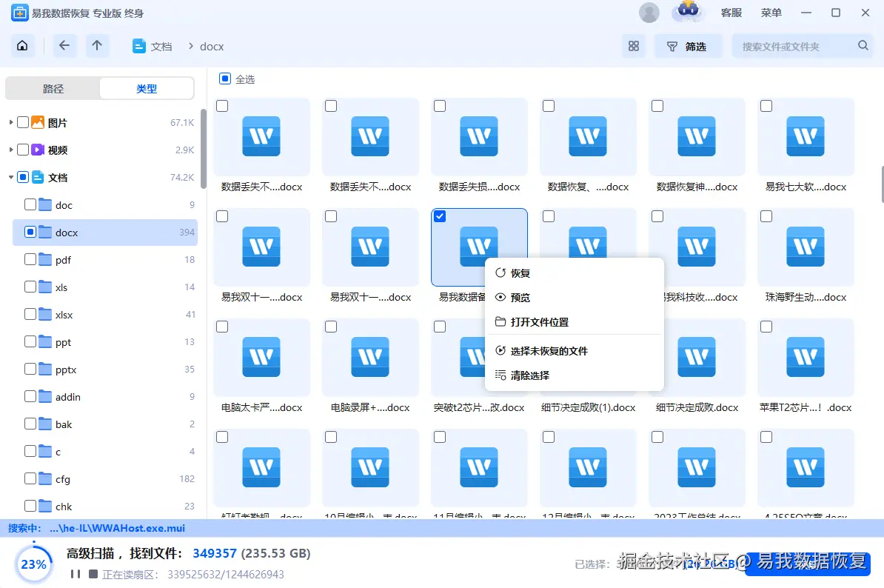The width and height of the screenshot is (884, 588).
Task: Select the 数据丢失损….docx file icon
Action: click(x=479, y=136)
